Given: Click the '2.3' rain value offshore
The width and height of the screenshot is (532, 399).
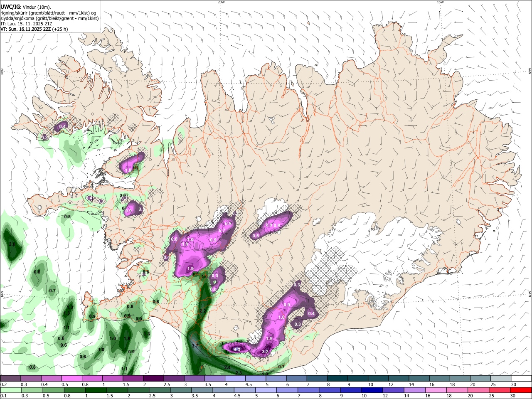Looking at the screenshot, I should (x=239, y=373).
